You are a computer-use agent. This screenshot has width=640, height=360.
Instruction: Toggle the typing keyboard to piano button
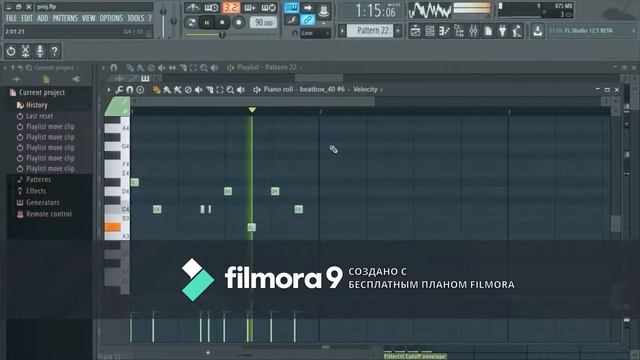pos(291,7)
